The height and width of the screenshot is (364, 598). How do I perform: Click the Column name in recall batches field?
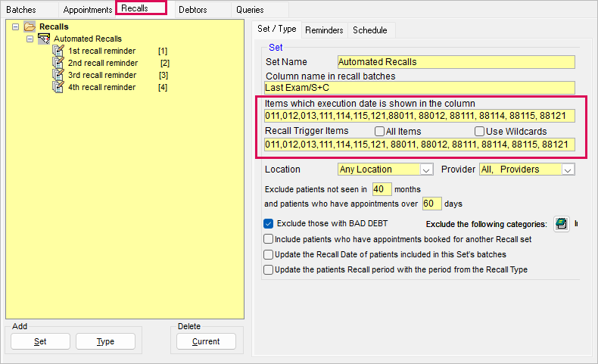tap(419, 88)
